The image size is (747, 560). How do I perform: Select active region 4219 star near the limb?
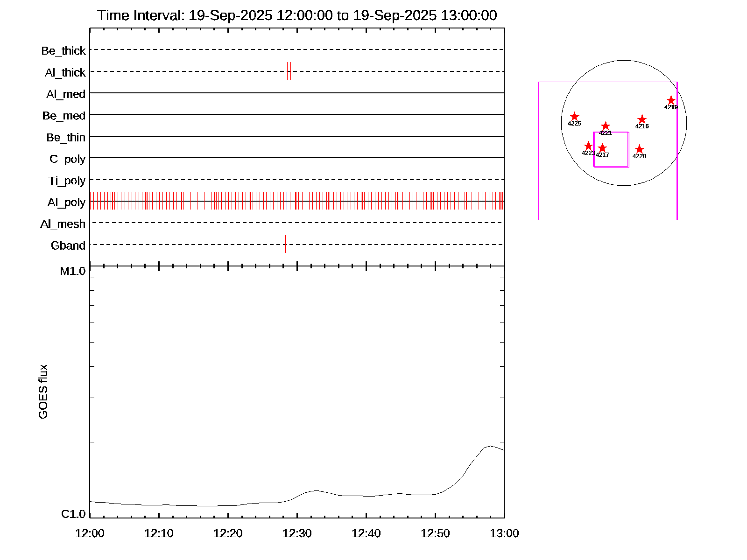coord(671,100)
